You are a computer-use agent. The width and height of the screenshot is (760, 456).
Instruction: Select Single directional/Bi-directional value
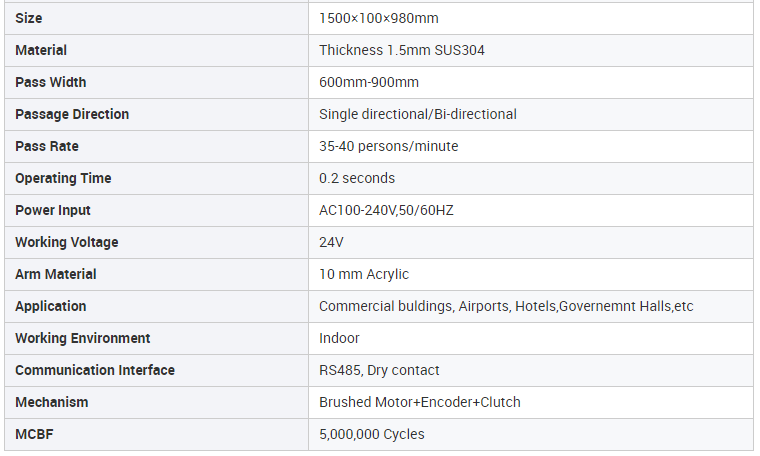[x=418, y=114]
